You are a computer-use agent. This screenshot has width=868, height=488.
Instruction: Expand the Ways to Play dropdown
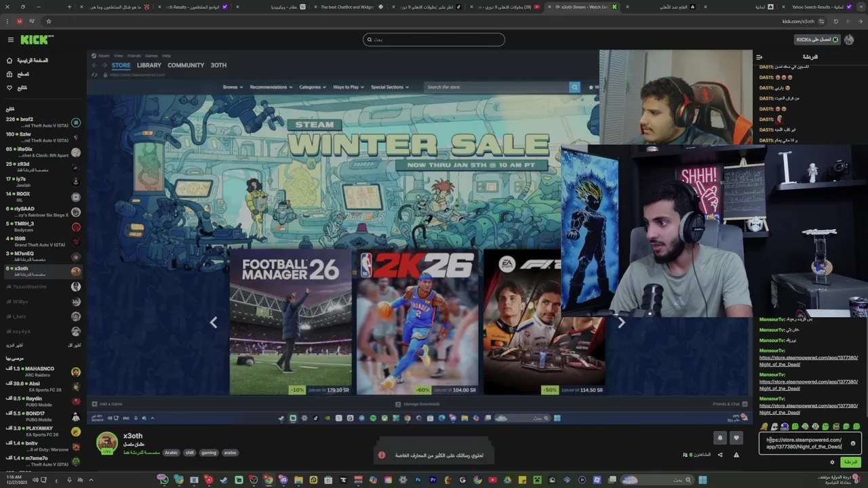[x=349, y=87]
